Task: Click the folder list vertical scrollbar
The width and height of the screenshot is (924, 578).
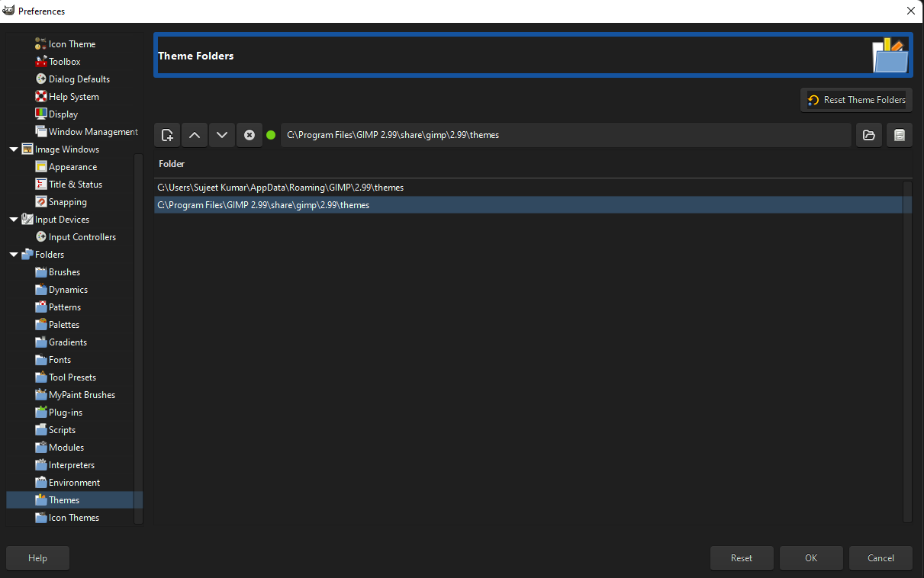Action: click(907, 351)
